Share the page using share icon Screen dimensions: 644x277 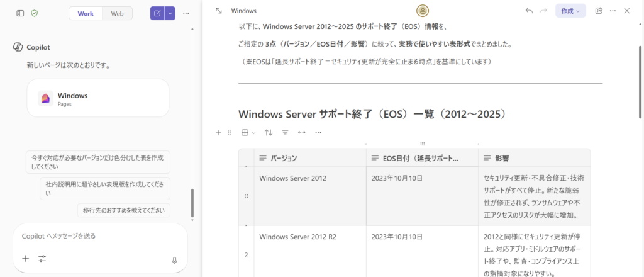(x=599, y=11)
